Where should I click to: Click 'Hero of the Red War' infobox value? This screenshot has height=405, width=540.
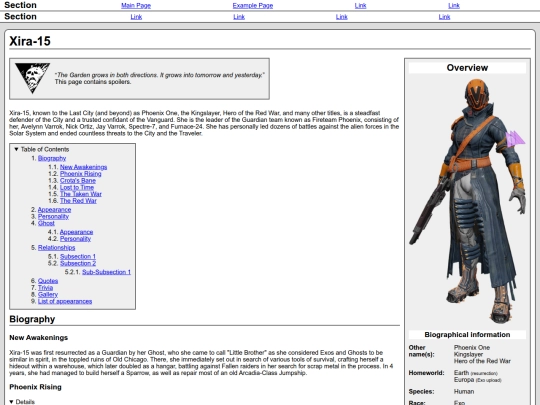click(482, 361)
